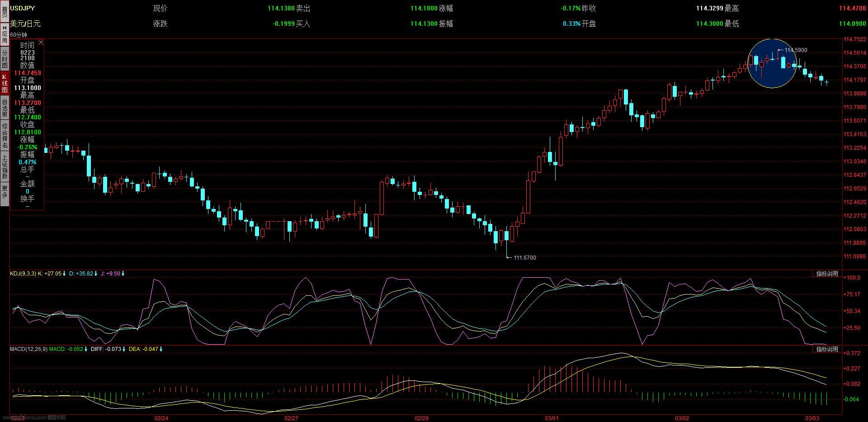The image size is (868, 422).
Task: Select the K线图 sidebar tab
Action: tap(5, 83)
